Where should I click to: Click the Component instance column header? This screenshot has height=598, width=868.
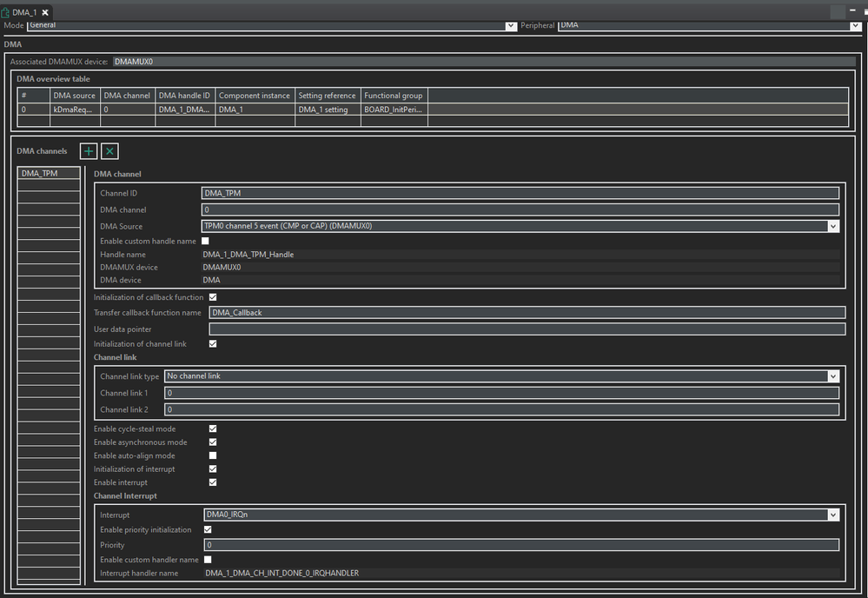(255, 96)
